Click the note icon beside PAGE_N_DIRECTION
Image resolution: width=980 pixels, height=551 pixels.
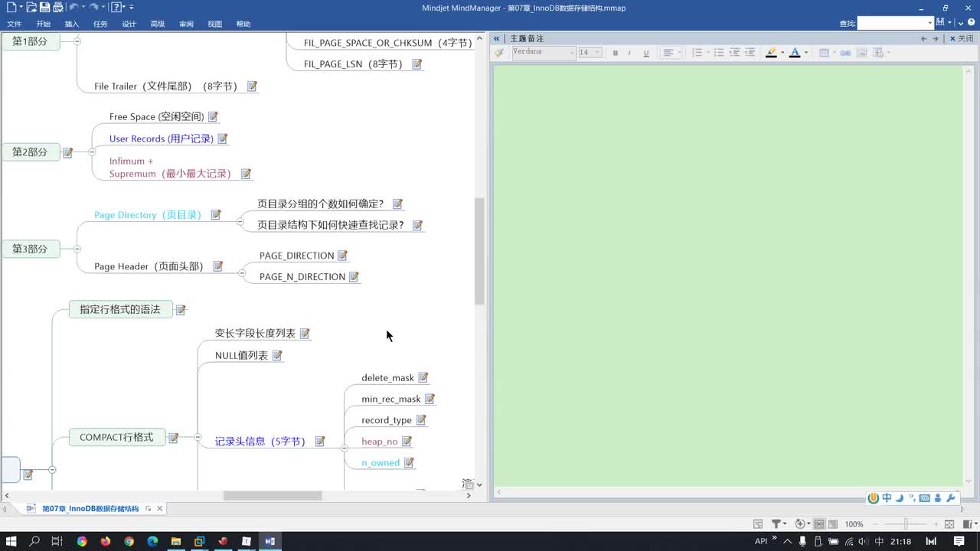(354, 277)
